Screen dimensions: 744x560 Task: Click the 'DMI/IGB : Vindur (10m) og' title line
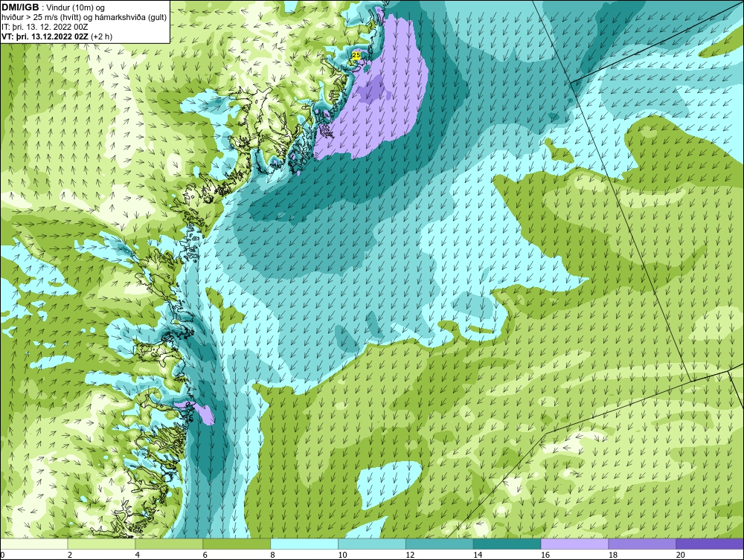point(54,7)
